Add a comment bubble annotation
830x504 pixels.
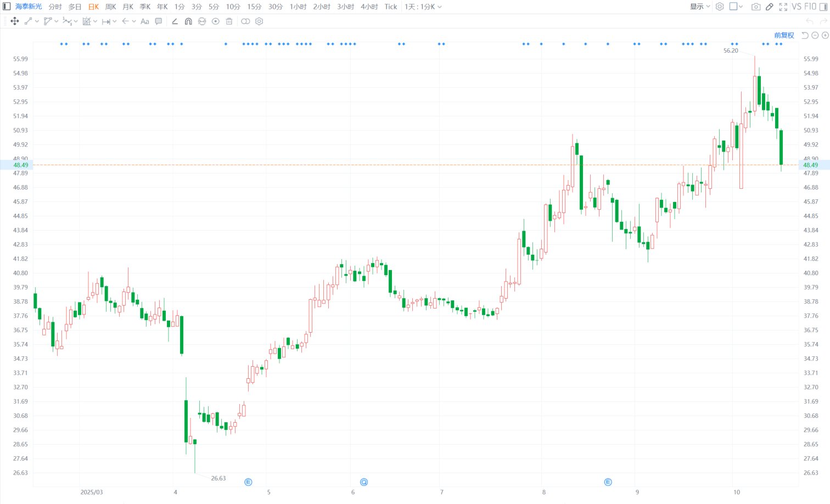pyautogui.click(x=159, y=21)
